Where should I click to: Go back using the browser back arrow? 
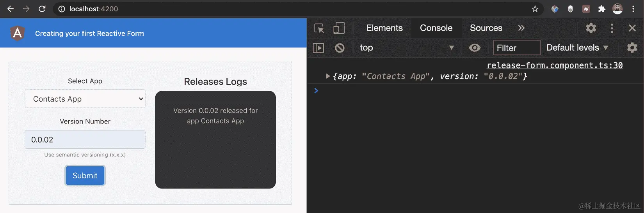[x=11, y=9]
